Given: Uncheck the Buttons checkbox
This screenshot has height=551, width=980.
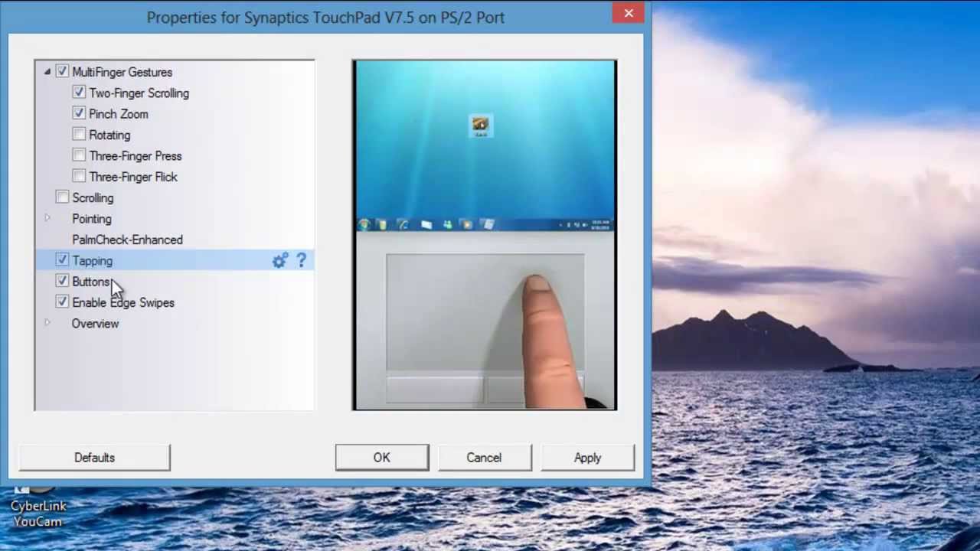Looking at the screenshot, I should pos(62,282).
